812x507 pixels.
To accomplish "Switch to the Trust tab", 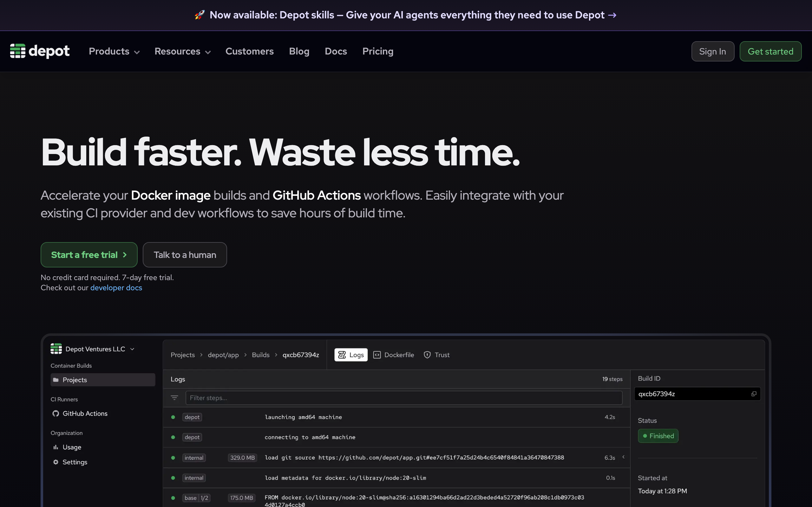I will pos(436,355).
